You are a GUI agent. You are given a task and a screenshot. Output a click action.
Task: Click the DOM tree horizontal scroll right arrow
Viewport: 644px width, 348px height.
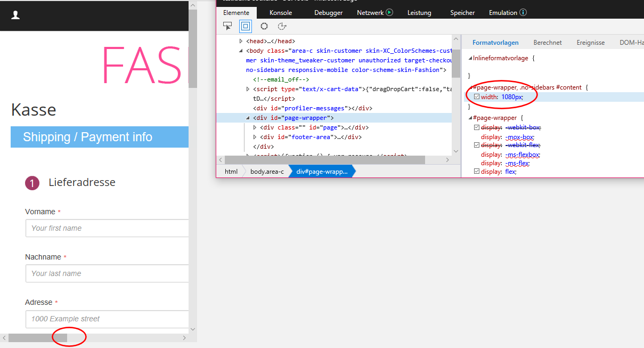449,160
